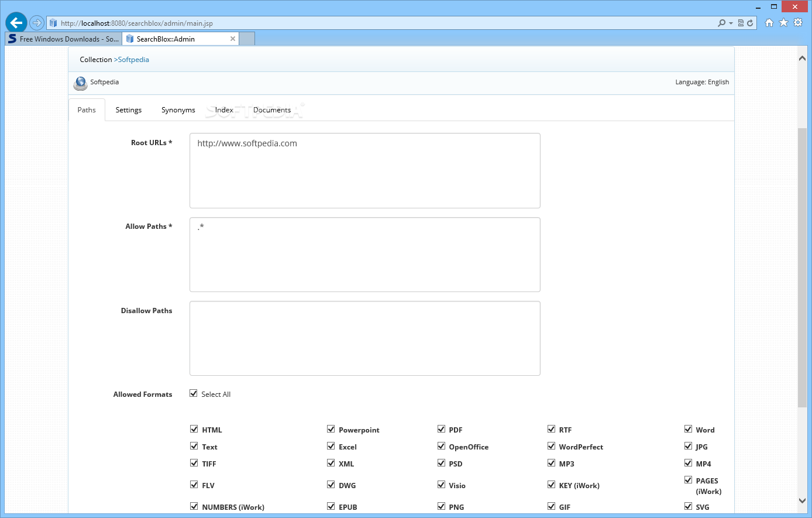Open the address bar dropdown arrow
Viewport: 812px width, 518px height.
click(731, 23)
